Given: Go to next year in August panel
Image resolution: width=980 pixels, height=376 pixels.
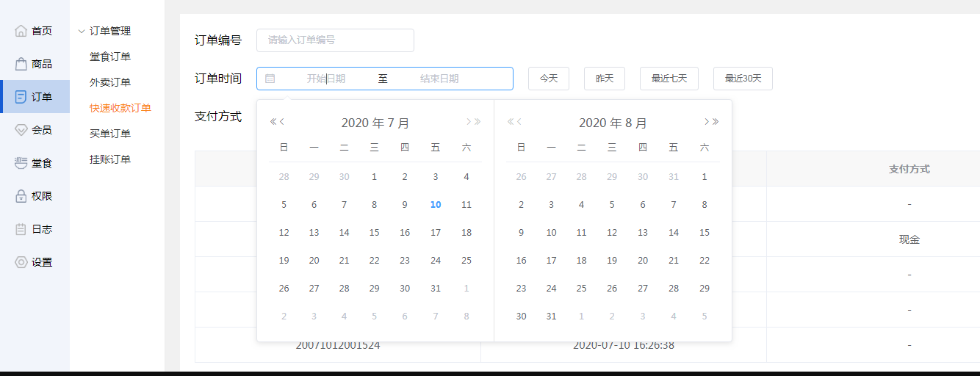Looking at the screenshot, I should [x=716, y=122].
